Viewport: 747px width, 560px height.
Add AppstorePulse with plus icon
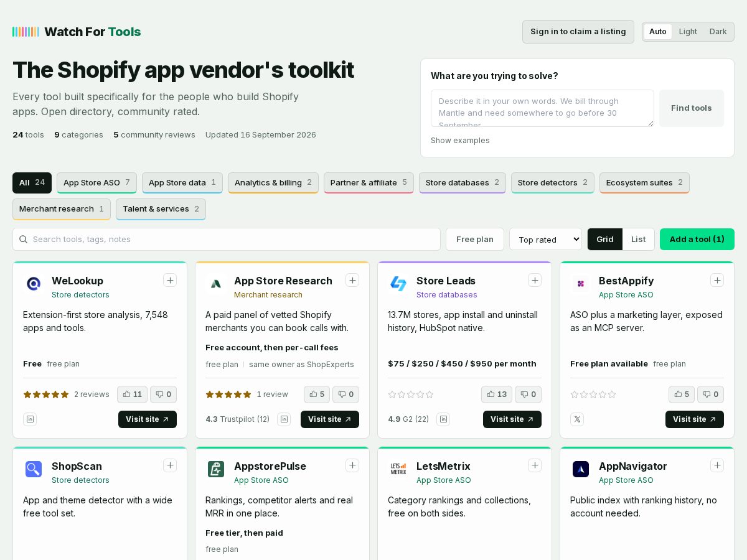(352, 465)
